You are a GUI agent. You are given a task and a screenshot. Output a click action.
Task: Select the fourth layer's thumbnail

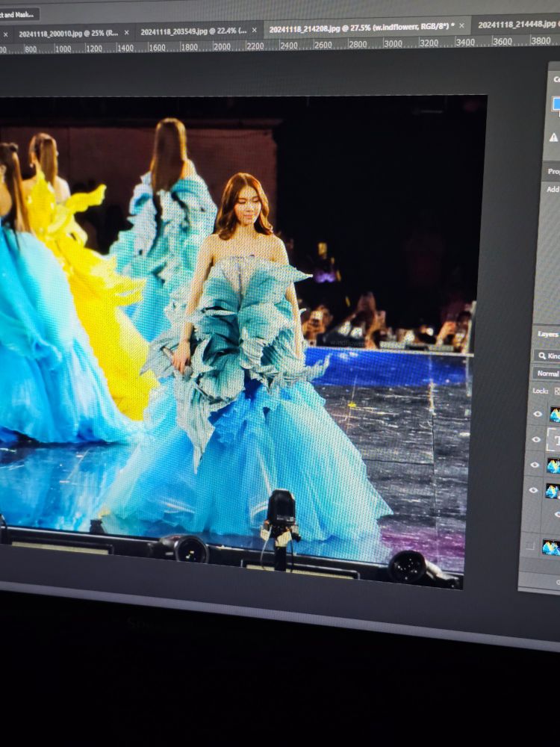point(553,491)
